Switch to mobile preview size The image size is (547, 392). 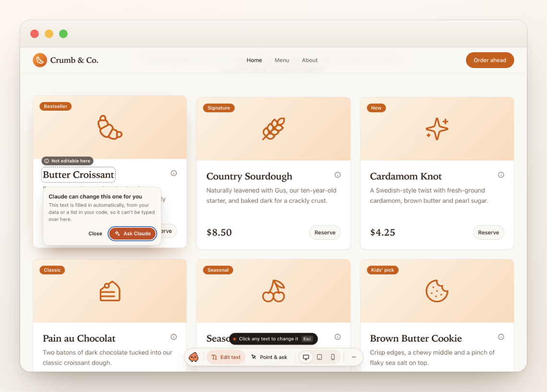(x=333, y=357)
